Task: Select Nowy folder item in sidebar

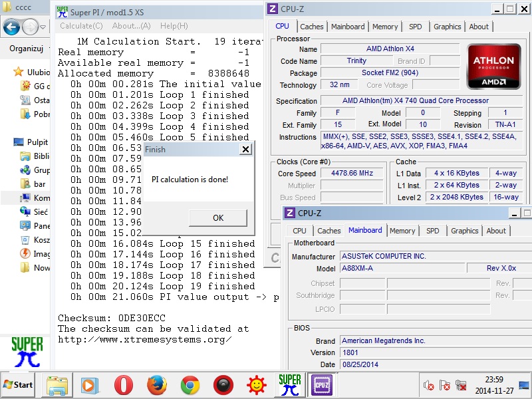Action: point(35,268)
